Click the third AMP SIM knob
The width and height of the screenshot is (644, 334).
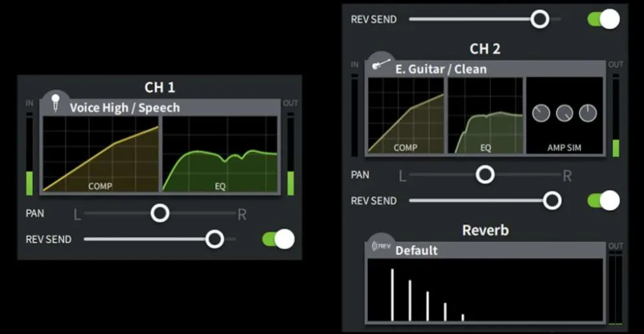pos(588,113)
